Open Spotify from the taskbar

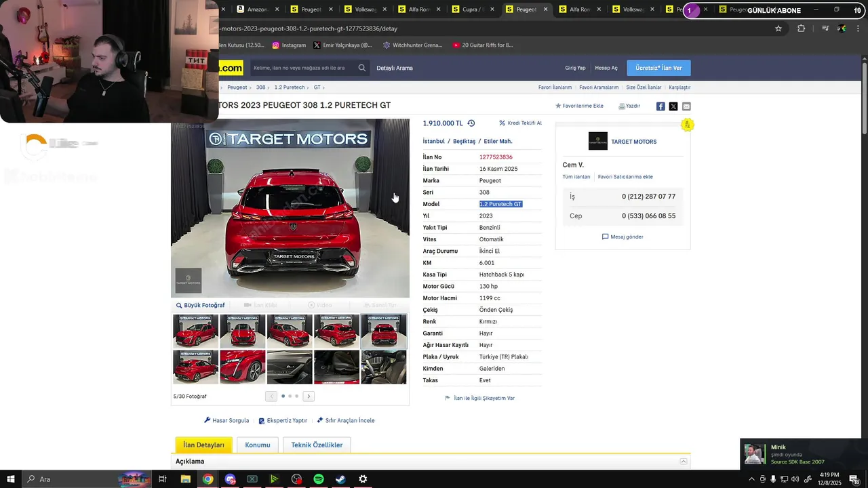tap(319, 479)
